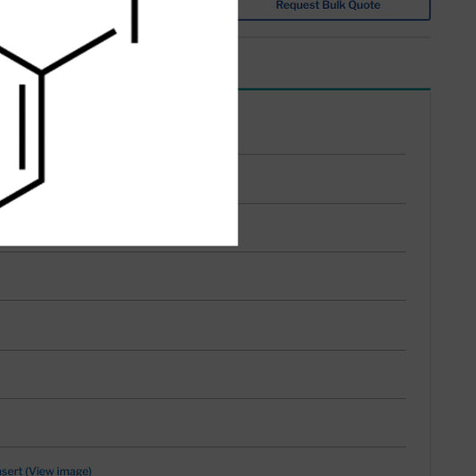
Task: Open the View image link
Action: [58, 472]
